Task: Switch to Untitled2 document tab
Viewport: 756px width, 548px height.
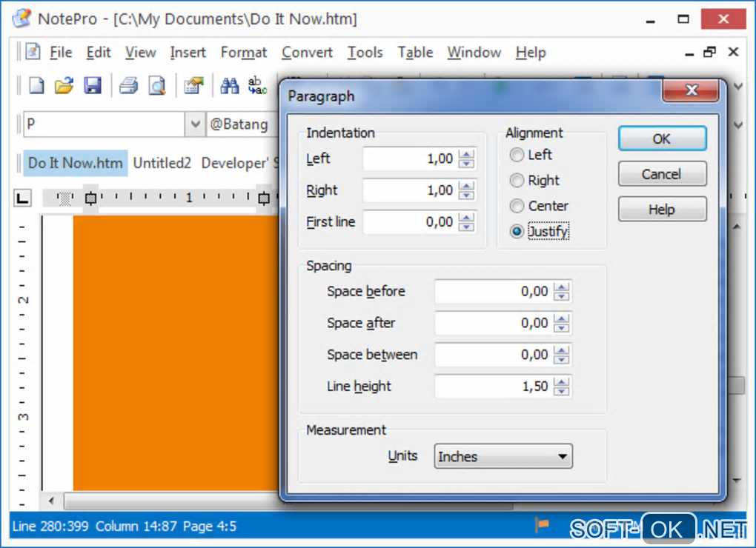Action: click(x=162, y=163)
